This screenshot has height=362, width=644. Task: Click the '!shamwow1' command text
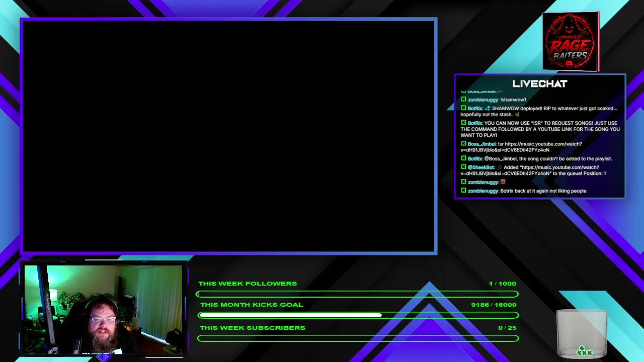(513, 100)
